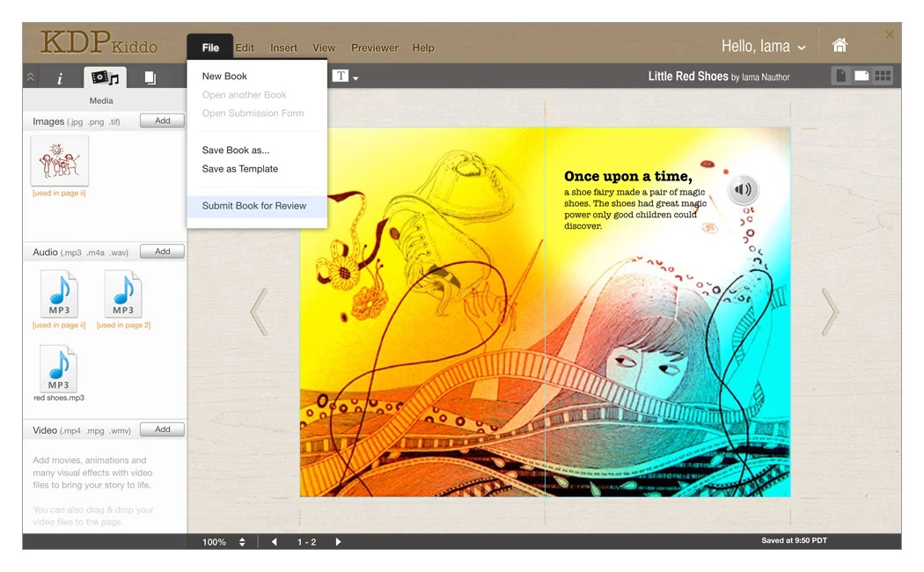Select Save as Template menu item

[x=239, y=169]
